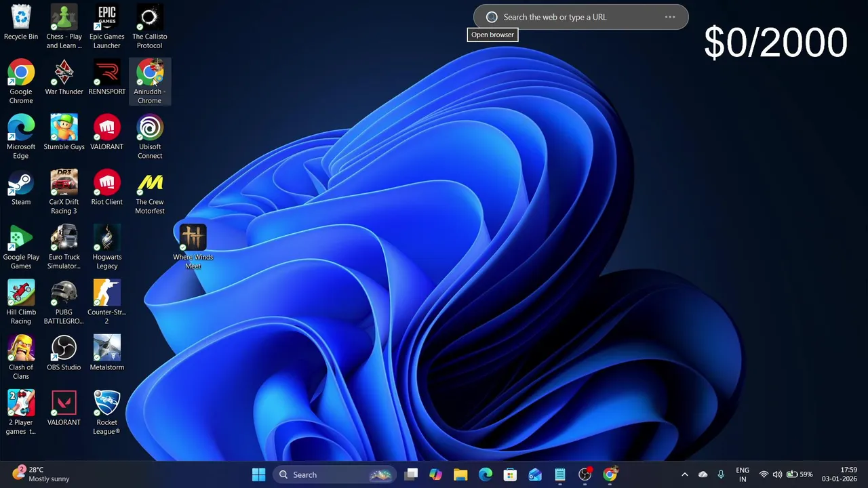Select the Epic Games Launcher icon
Image resolution: width=868 pixels, height=488 pixels.
(x=106, y=27)
